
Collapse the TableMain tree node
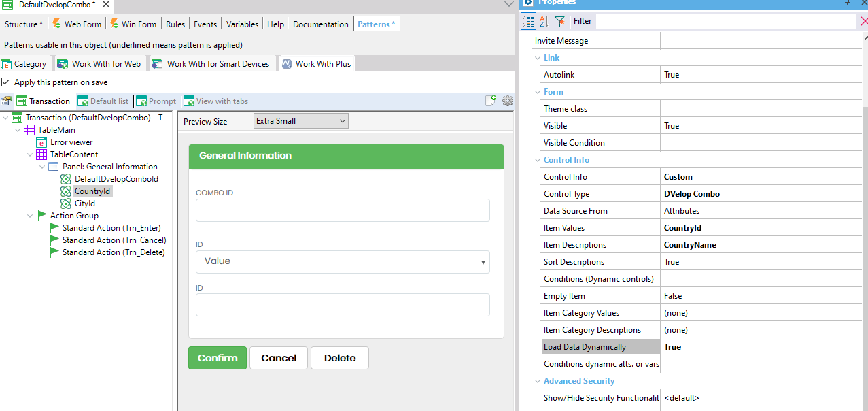tap(18, 130)
